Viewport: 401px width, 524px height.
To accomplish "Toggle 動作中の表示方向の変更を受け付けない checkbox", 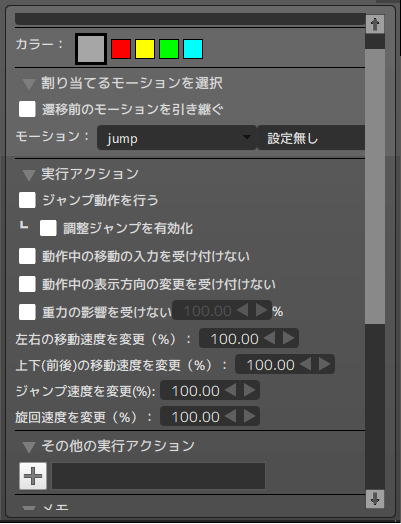I will [27, 284].
